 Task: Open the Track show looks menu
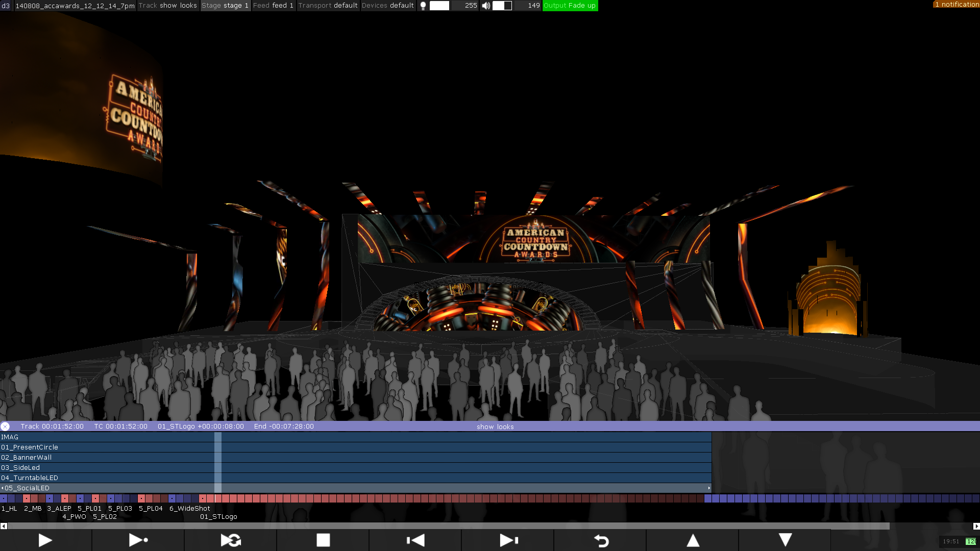[168, 6]
